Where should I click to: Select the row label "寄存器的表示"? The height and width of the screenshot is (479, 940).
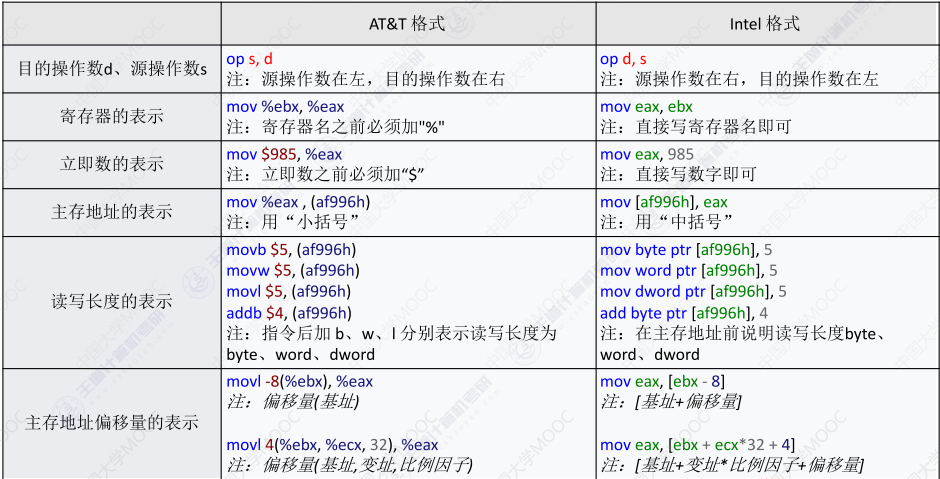[112, 116]
